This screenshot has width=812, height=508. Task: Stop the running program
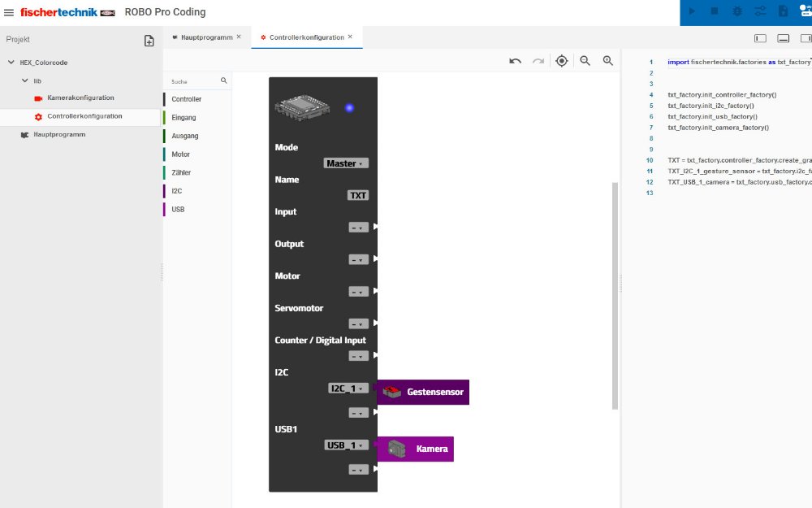click(715, 11)
